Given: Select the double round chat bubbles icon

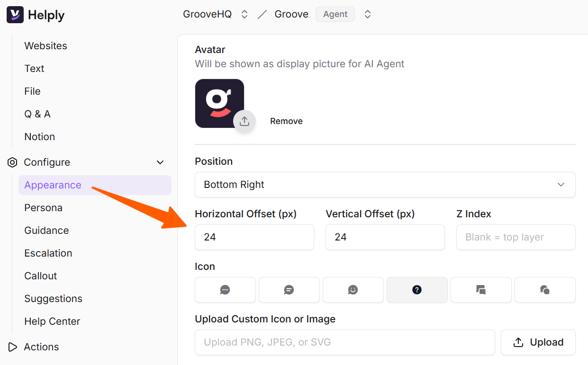Looking at the screenshot, I should [545, 290].
